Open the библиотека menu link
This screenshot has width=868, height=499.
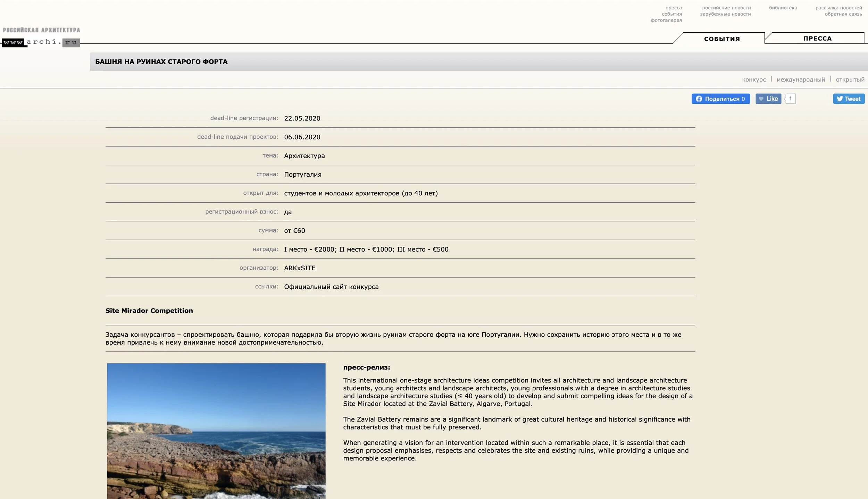click(783, 8)
